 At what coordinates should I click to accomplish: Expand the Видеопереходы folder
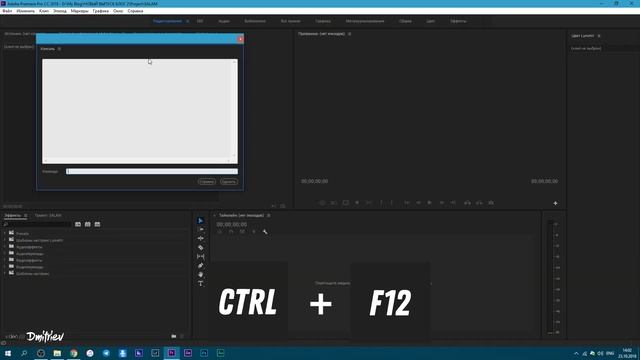pos(5,267)
